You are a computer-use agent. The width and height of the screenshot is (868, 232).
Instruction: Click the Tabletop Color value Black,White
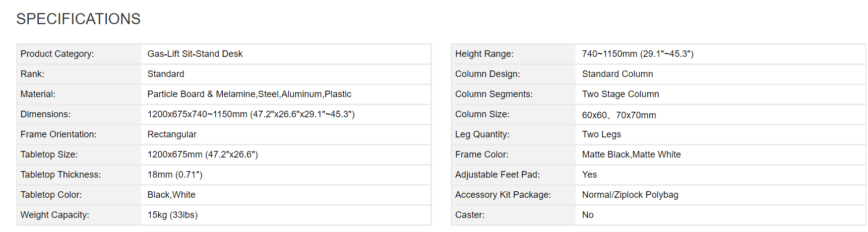[x=171, y=195]
